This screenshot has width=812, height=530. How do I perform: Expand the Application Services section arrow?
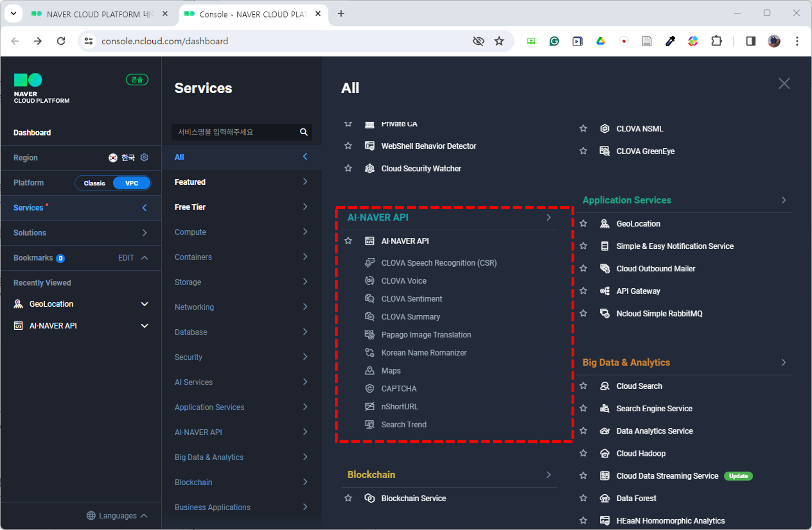(x=784, y=200)
